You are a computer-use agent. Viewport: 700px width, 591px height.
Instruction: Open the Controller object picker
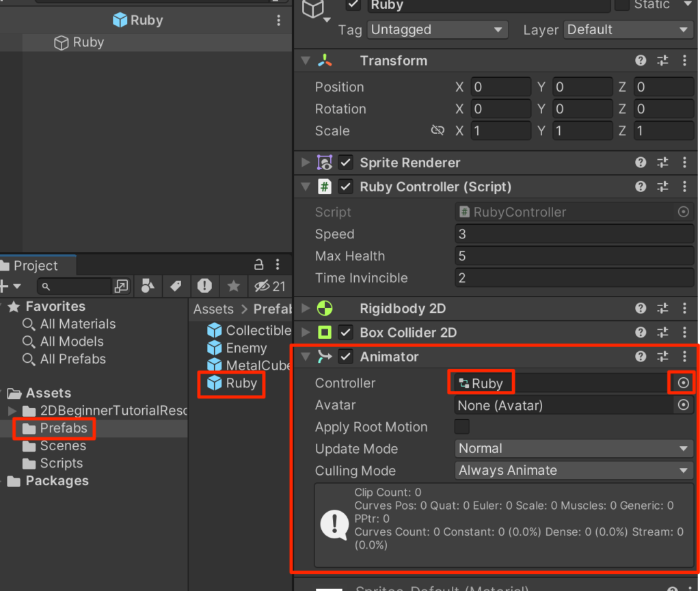click(683, 383)
